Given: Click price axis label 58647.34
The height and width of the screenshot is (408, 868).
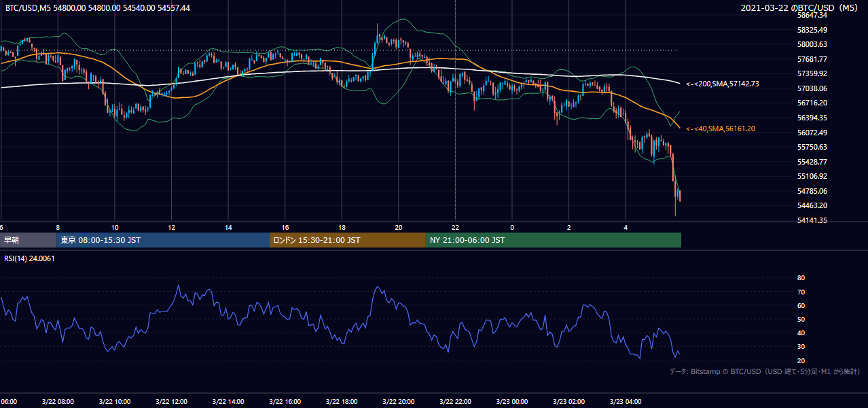Looking at the screenshot, I should (812, 15).
